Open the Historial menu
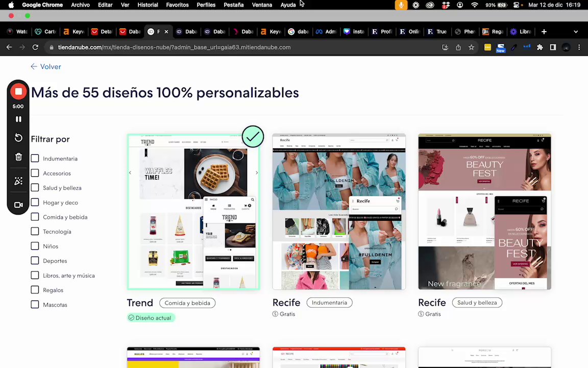The height and width of the screenshot is (368, 588). tap(148, 5)
